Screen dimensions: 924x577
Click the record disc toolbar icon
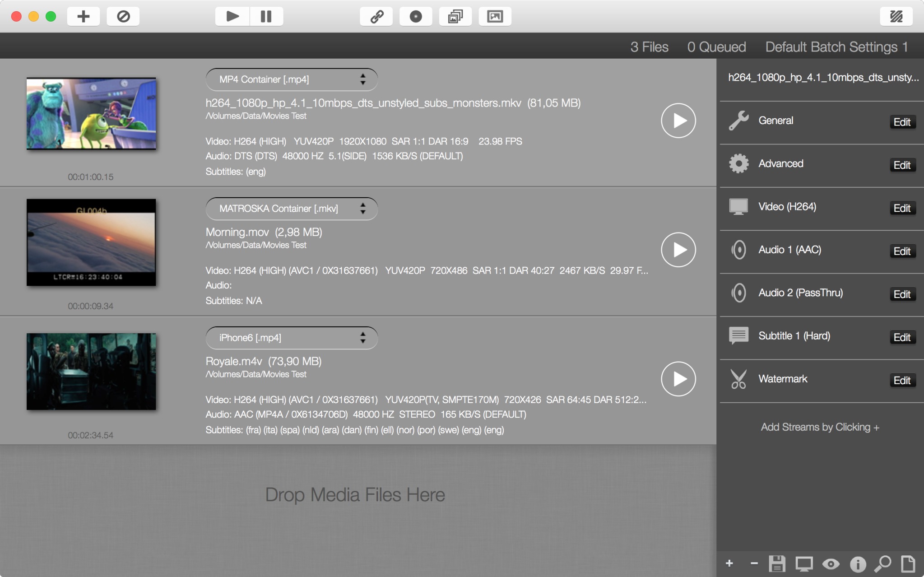(x=416, y=17)
